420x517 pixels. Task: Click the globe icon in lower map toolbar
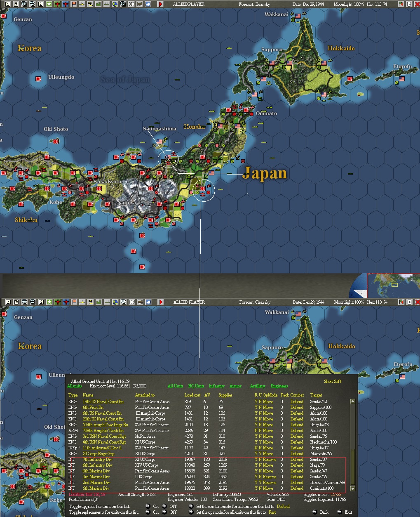click(115, 302)
